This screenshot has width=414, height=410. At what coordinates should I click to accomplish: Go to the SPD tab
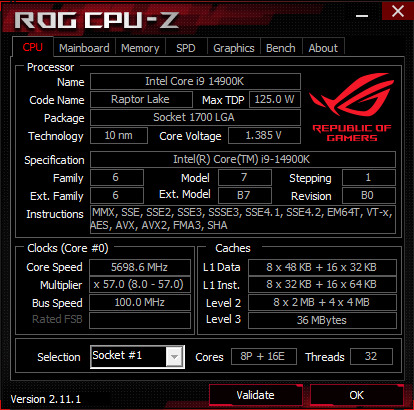point(186,48)
